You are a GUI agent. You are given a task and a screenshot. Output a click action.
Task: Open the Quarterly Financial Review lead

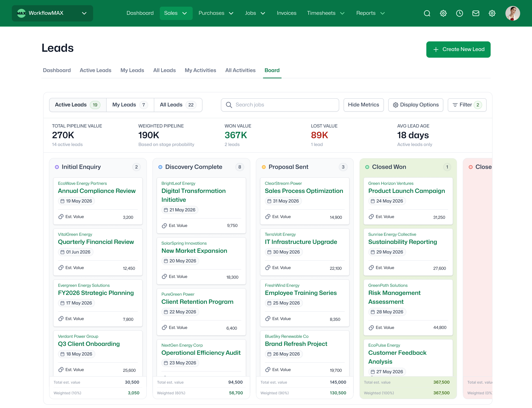[96, 242]
